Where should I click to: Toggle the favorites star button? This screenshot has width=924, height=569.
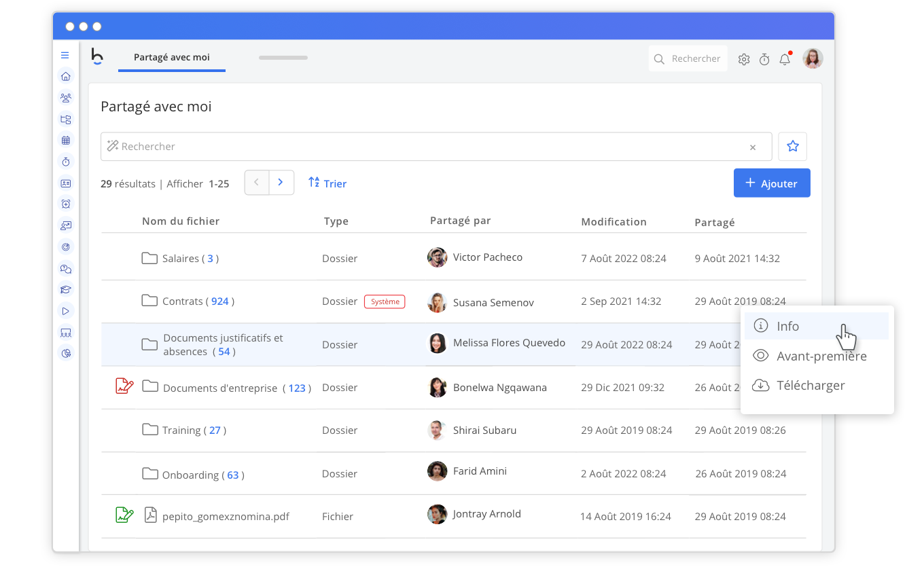click(x=792, y=146)
